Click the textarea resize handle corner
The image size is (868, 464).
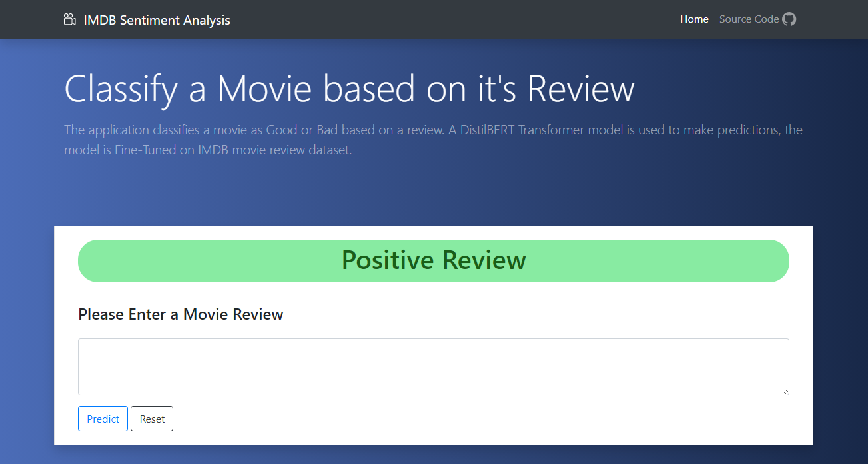click(x=785, y=391)
